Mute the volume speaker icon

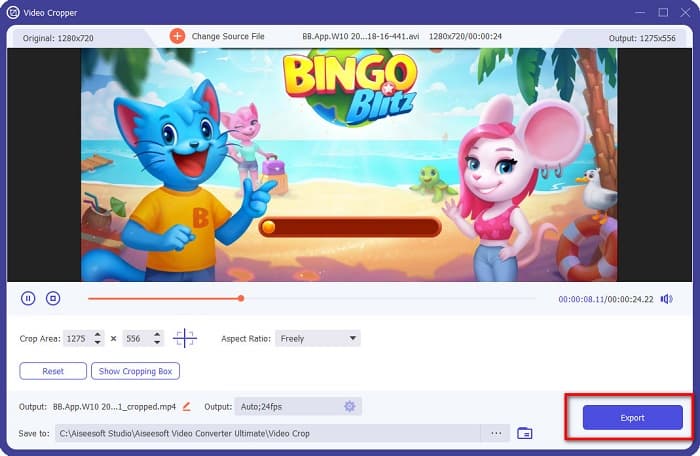[667, 299]
